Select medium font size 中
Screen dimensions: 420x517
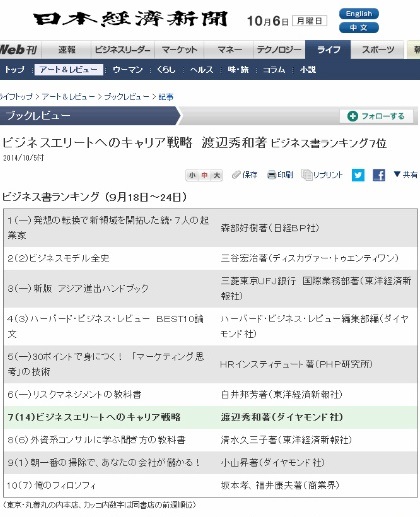(x=204, y=175)
